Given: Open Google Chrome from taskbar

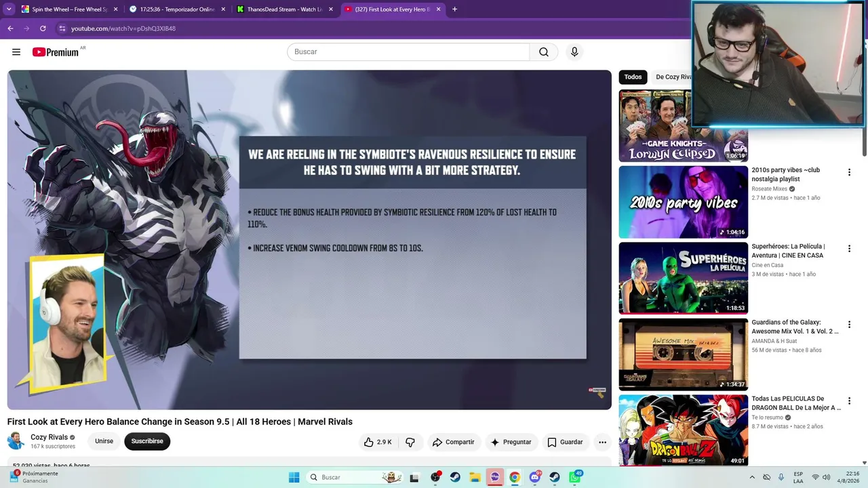Looking at the screenshot, I should click(x=515, y=477).
